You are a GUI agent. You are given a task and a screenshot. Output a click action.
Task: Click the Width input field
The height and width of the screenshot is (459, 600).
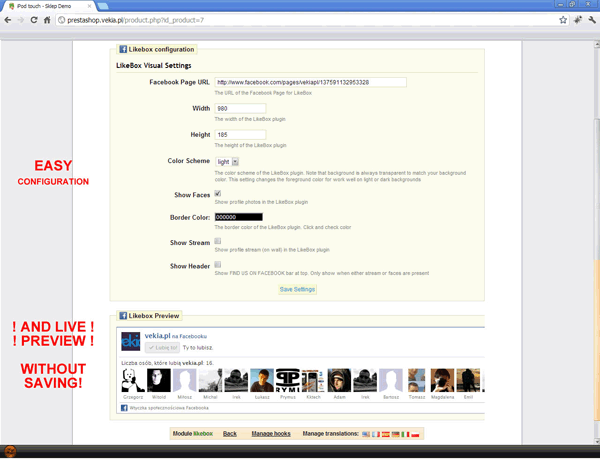[x=240, y=108]
